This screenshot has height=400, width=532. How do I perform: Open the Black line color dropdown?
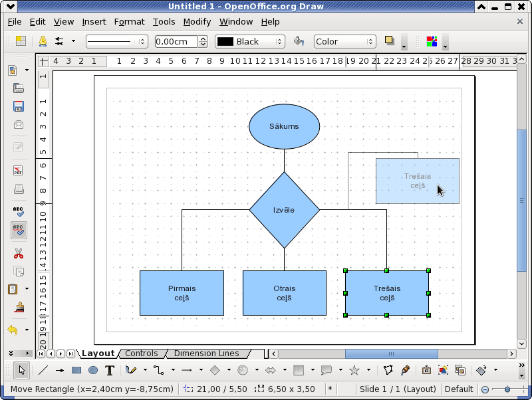250,42
